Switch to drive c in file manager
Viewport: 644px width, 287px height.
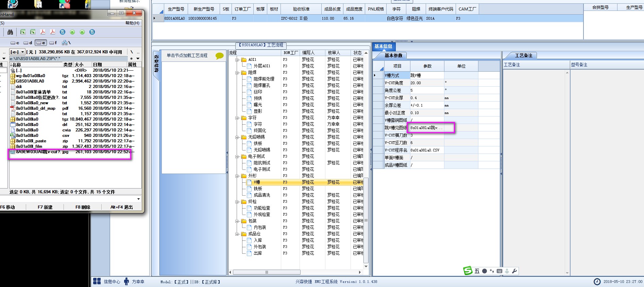click(15, 43)
